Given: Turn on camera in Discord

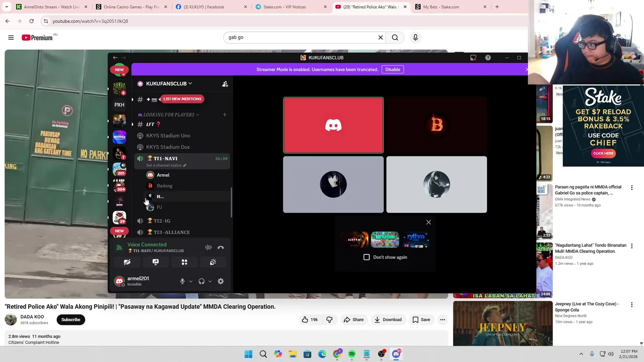Looking at the screenshot, I should [x=127, y=262].
